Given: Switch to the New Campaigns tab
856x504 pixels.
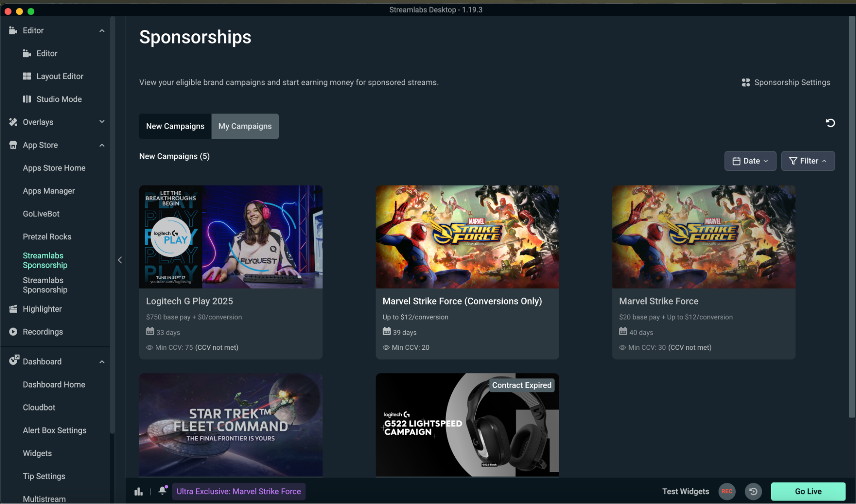Looking at the screenshot, I should tap(175, 126).
